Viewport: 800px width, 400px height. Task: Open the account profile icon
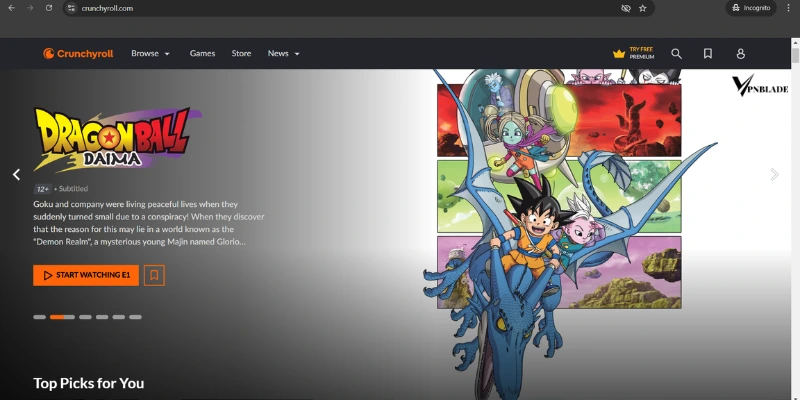[x=741, y=54]
